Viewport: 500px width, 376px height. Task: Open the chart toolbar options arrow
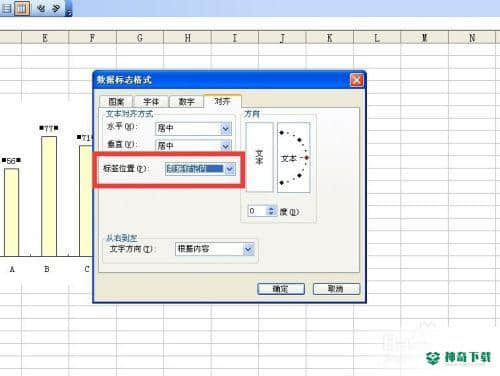point(68,13)
